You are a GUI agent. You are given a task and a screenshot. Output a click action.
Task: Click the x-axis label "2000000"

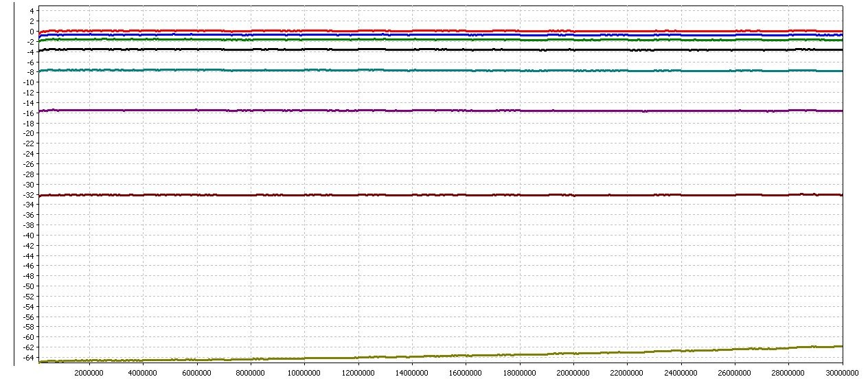89,372
